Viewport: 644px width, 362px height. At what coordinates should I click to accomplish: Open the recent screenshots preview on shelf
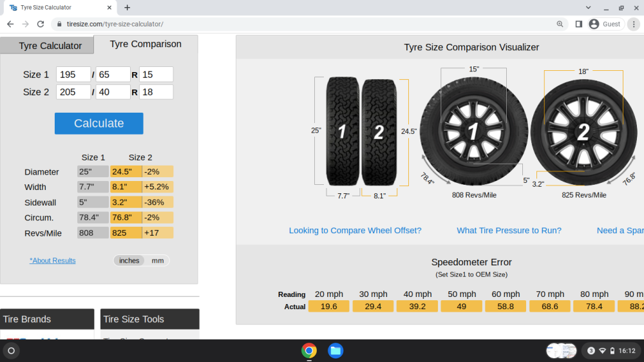point(562,351)
